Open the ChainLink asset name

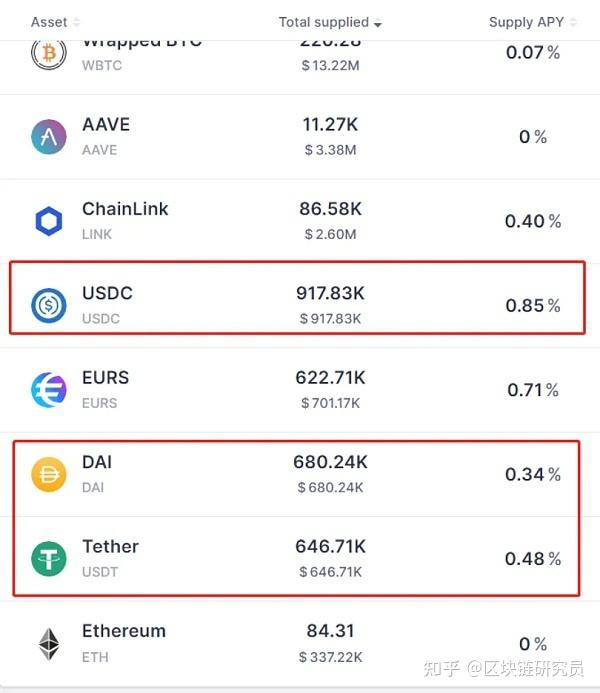pyautogui.click(x=125, y=209)
